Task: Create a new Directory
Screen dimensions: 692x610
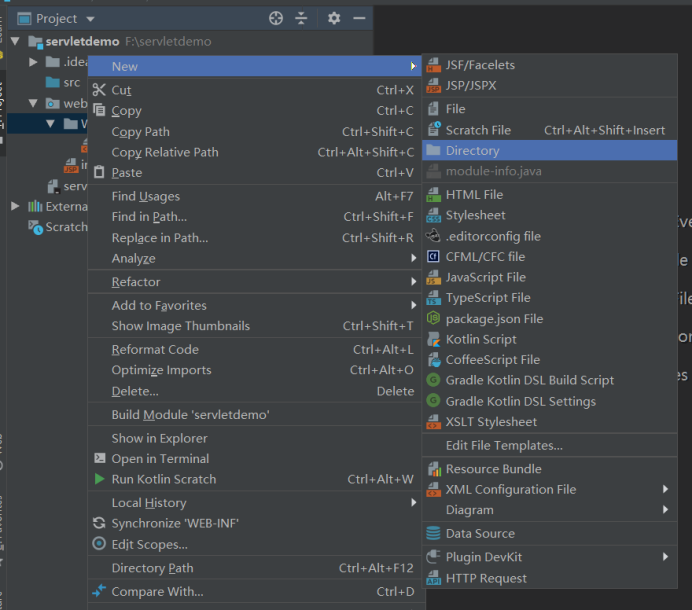Action: click(549, 151)
